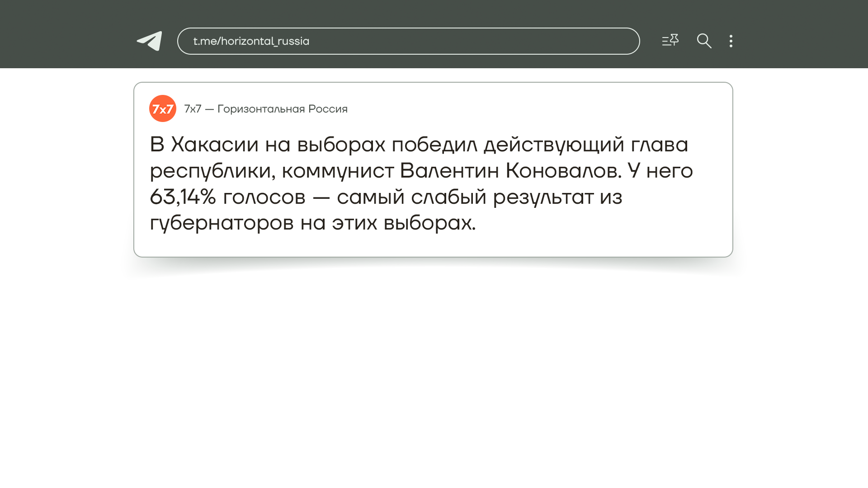Click the word победил in first line
Screen dimensions: 868x488
click(x=434, y=145)
